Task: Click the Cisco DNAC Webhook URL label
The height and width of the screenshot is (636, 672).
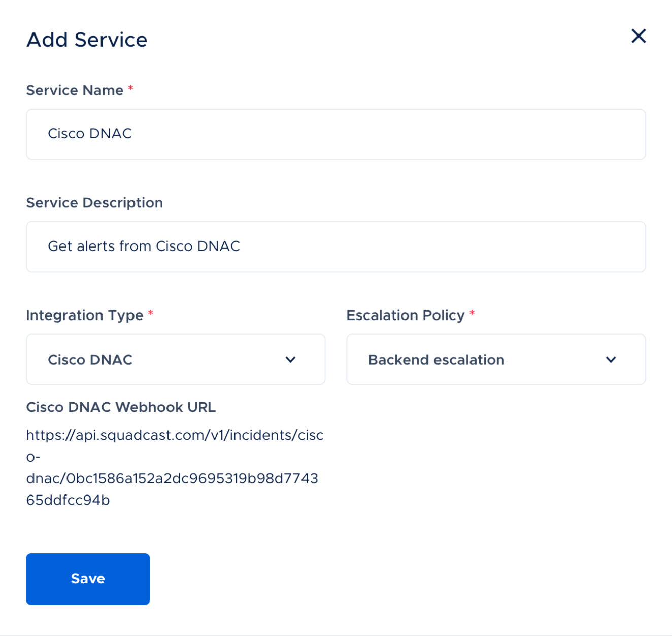Action: coord(121,407)
